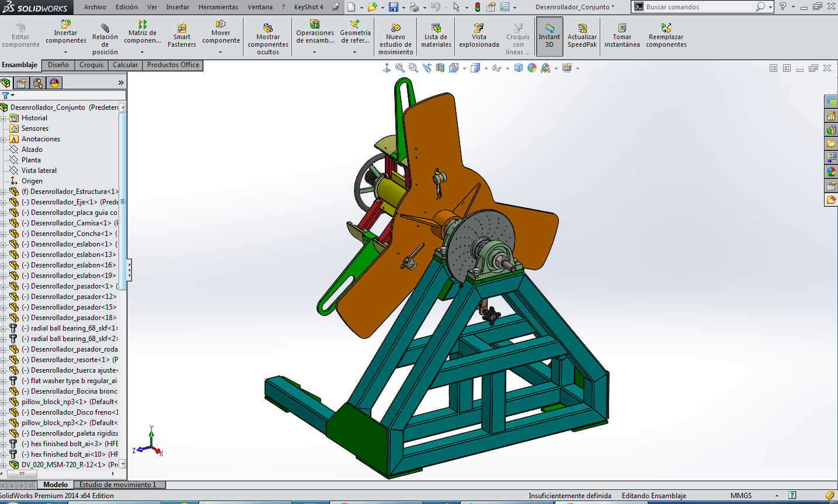Click Mostrar componentes ocultos
Image resolution: width=838 pixels, height=504 pixels.
268,39
